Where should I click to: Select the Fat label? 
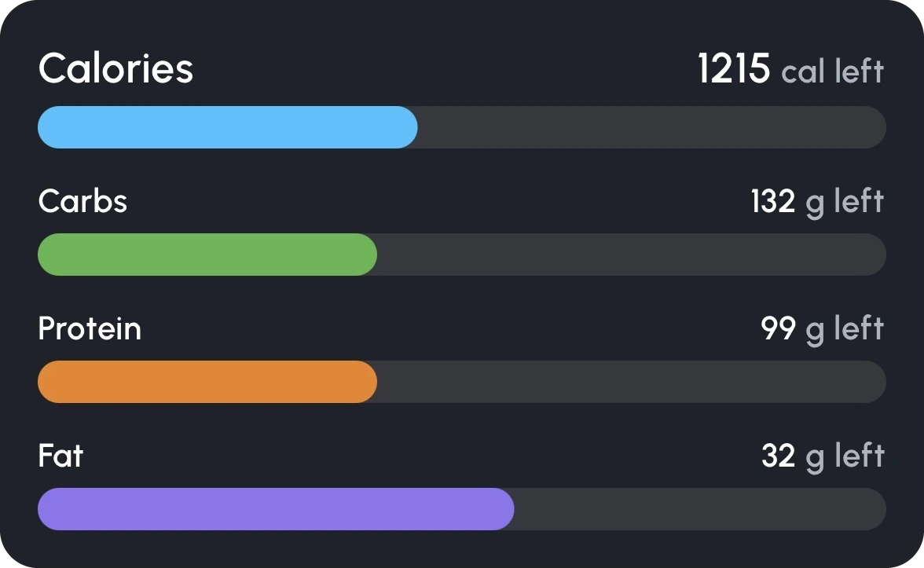[x=60, y=456]
